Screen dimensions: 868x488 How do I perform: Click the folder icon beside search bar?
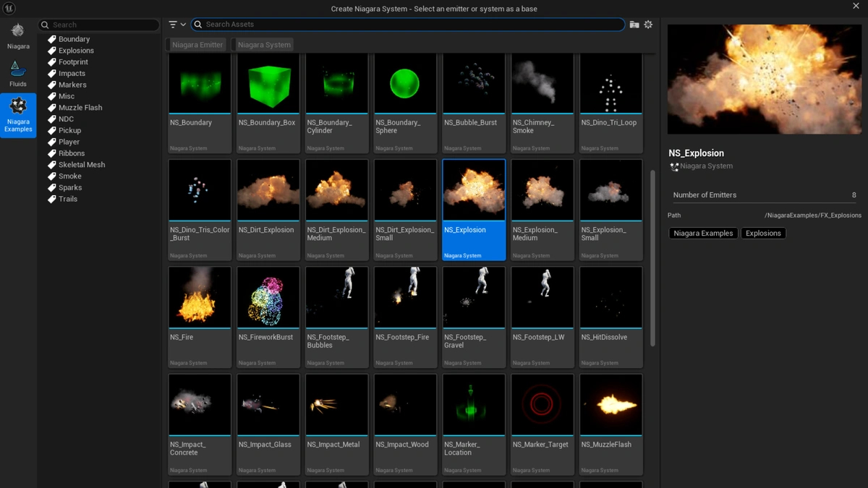(x=634, y=25)
